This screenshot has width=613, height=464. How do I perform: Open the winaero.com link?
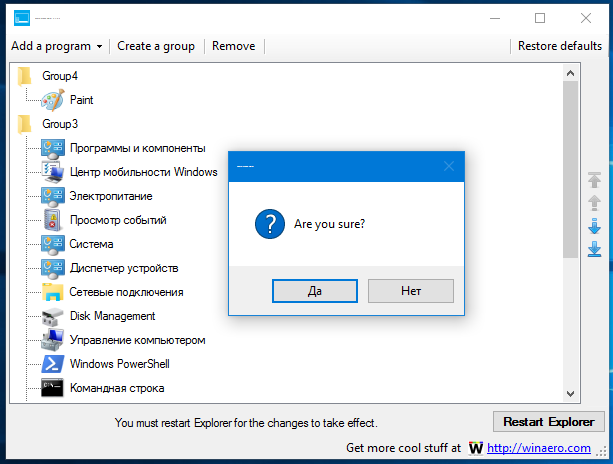538,448
